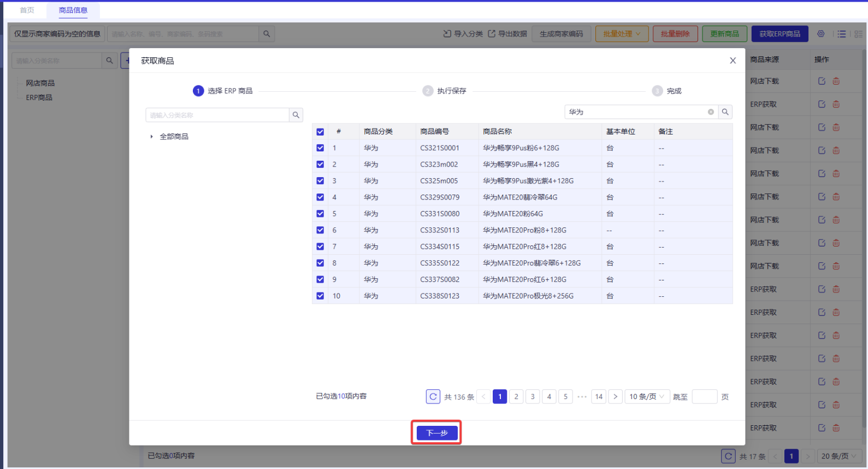Focus the 请输入分类名称 field in dialog

[x=217, y=115]
